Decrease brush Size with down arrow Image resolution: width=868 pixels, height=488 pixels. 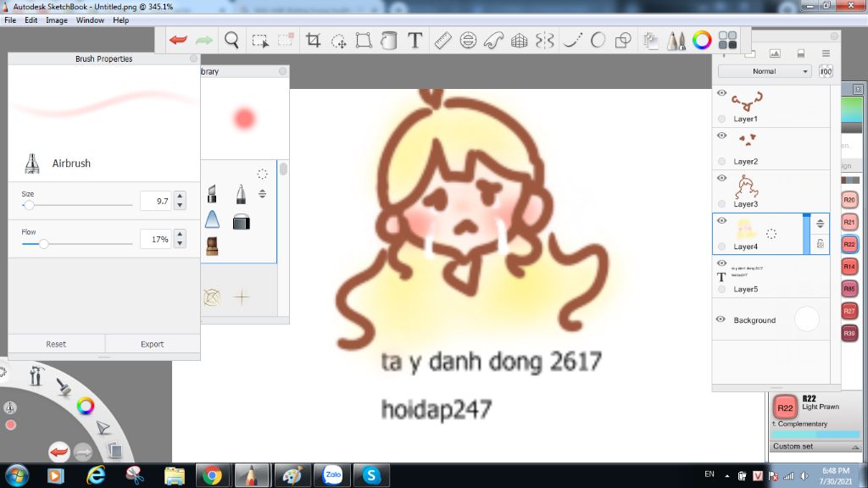coord(180,205)
